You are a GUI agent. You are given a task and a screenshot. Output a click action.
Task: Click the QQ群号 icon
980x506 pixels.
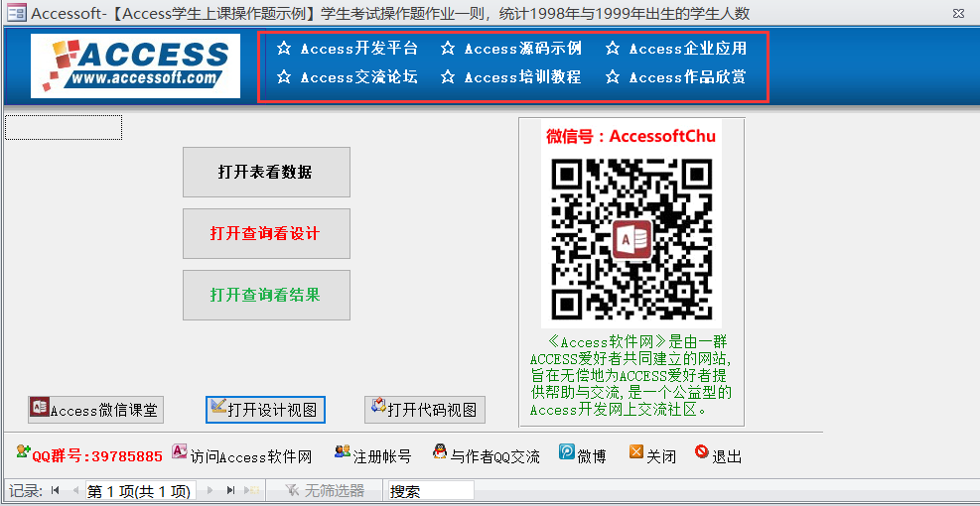pyautogui.click(x=24, y=451)
